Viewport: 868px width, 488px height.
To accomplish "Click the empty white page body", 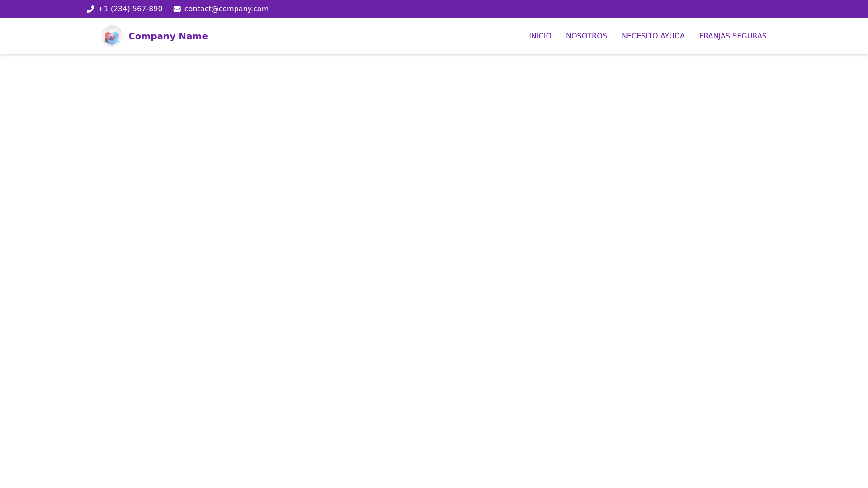I will (434, 271).
